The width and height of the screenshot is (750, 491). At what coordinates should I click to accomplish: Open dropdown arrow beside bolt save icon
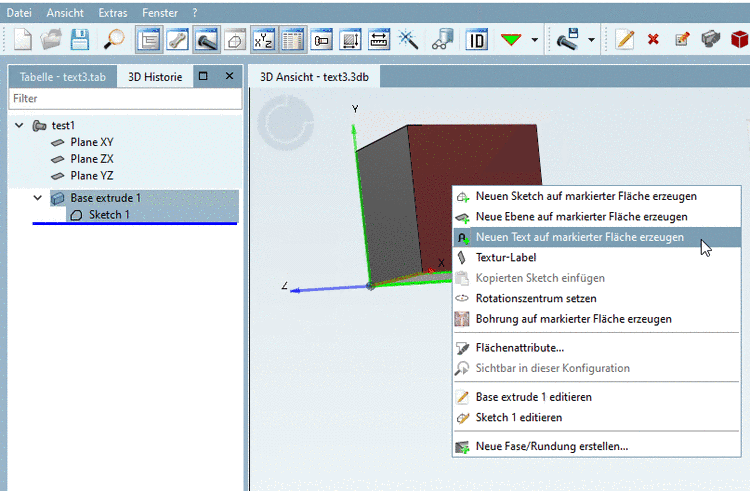(592, 40)
